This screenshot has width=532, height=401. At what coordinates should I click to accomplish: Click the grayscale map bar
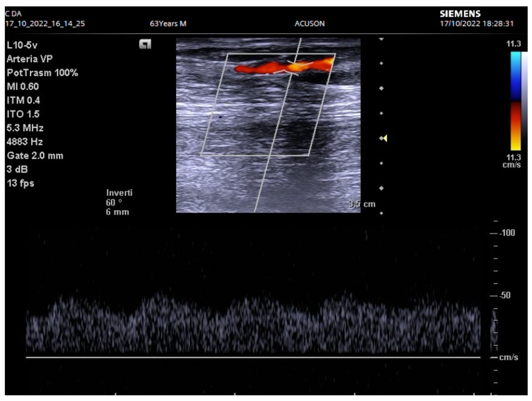[524, 101]
